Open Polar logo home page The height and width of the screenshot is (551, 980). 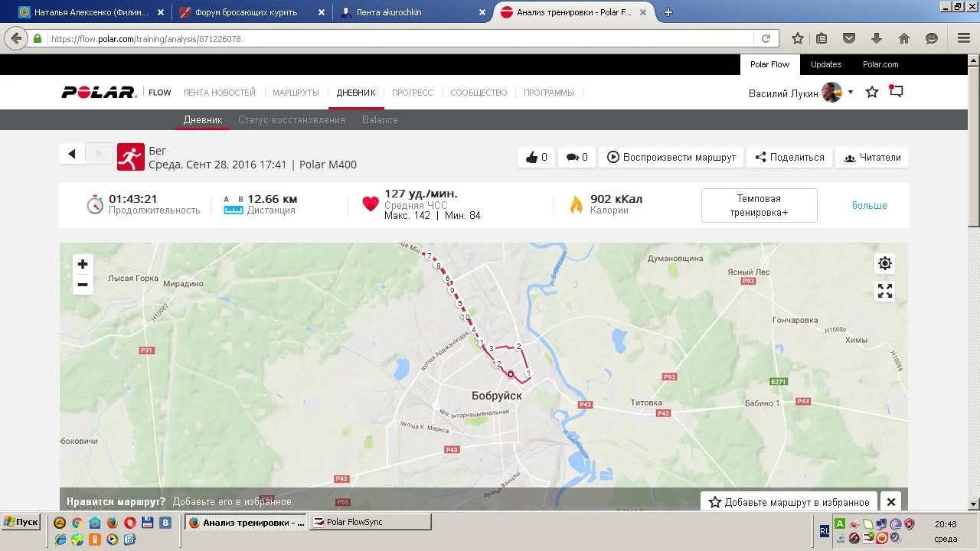pyautogui.click(x=99, y=93)
